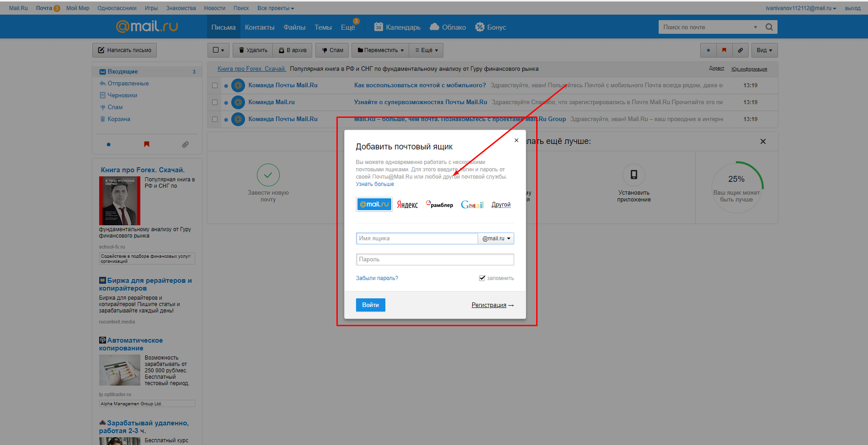Click the Имя ящика field
Image resolution: width=868 pixels, height=445 pixels.
(x=417, y=238)
